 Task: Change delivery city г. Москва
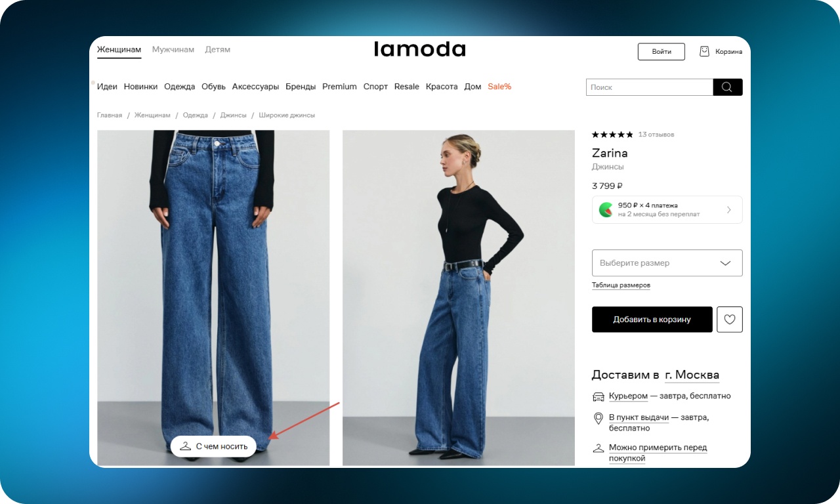[692, 375]
